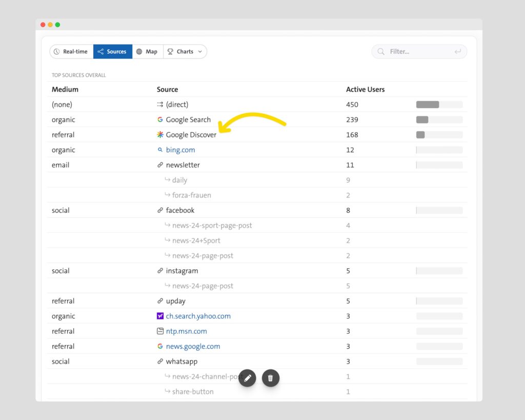
Task: Select the Sources tab
Action: tap(112, 52)
